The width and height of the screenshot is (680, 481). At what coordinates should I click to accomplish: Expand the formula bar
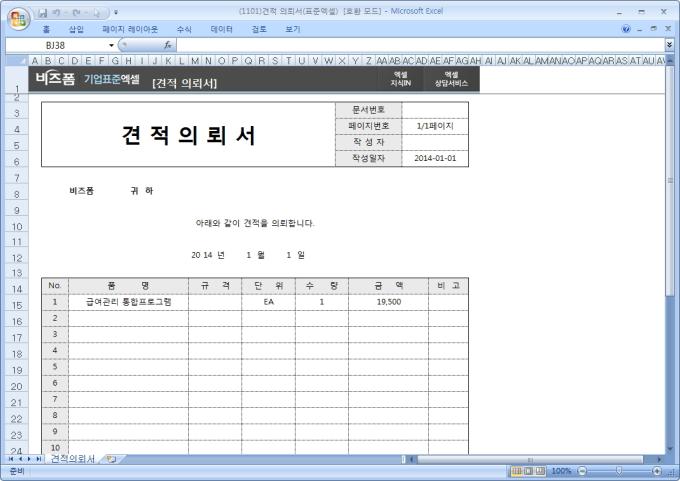click(x=669, y=45)
